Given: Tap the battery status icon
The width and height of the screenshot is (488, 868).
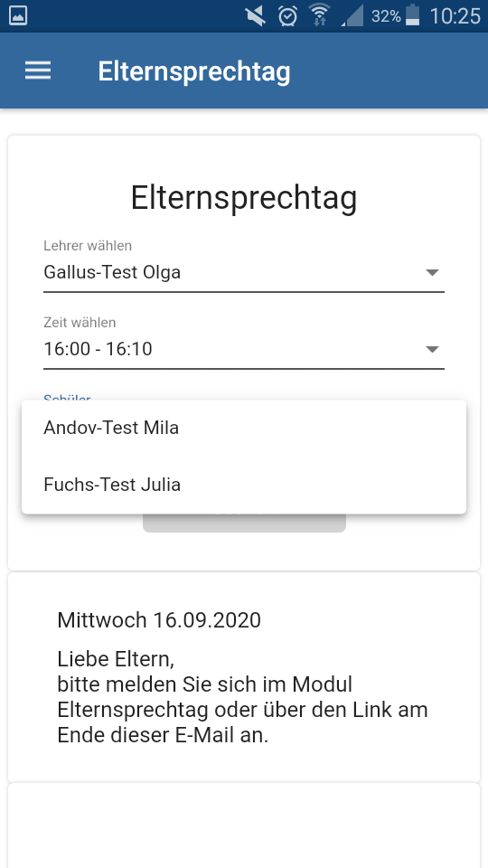Looking at the screenshot, I should (x=413, y=15).
